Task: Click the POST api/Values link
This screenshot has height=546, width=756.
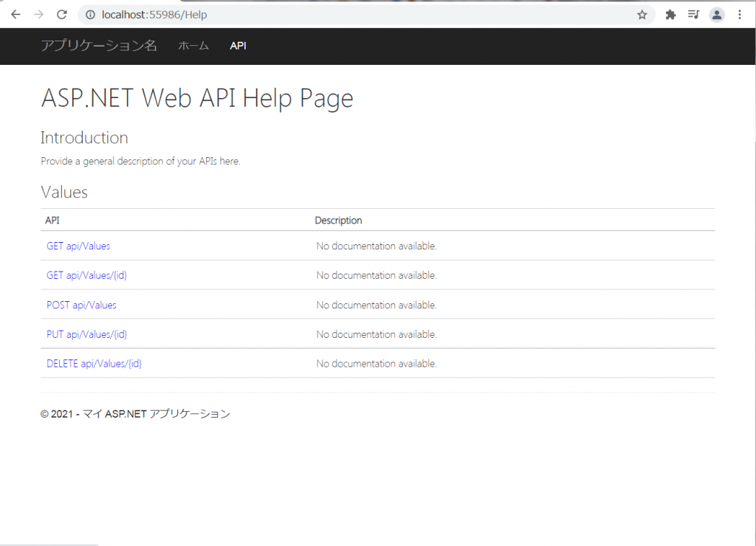Action: pos(81,305)
